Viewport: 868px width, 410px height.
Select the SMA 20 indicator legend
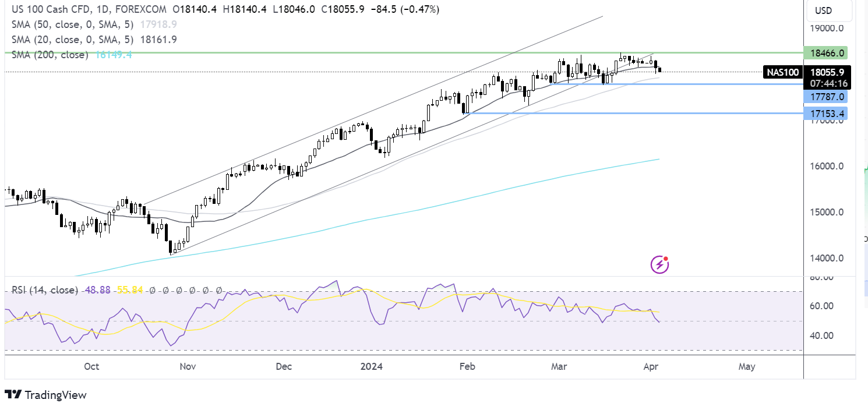point(73,40)
